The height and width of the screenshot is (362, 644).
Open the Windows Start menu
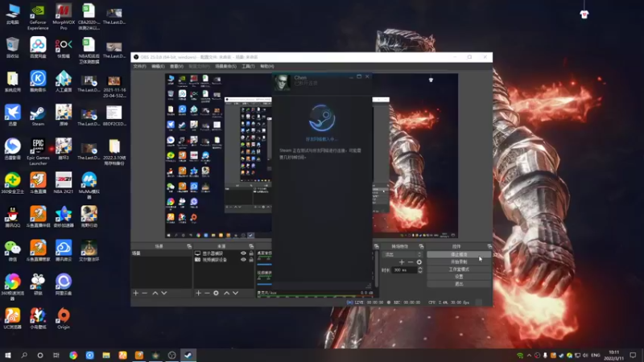click(8, 355)
